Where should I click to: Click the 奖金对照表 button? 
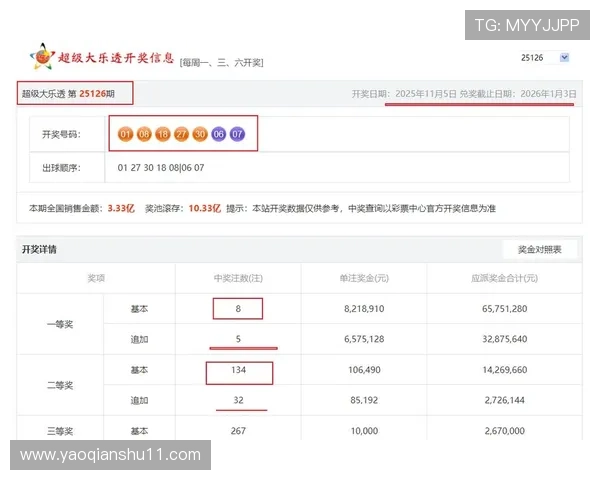tap(539, 250)
